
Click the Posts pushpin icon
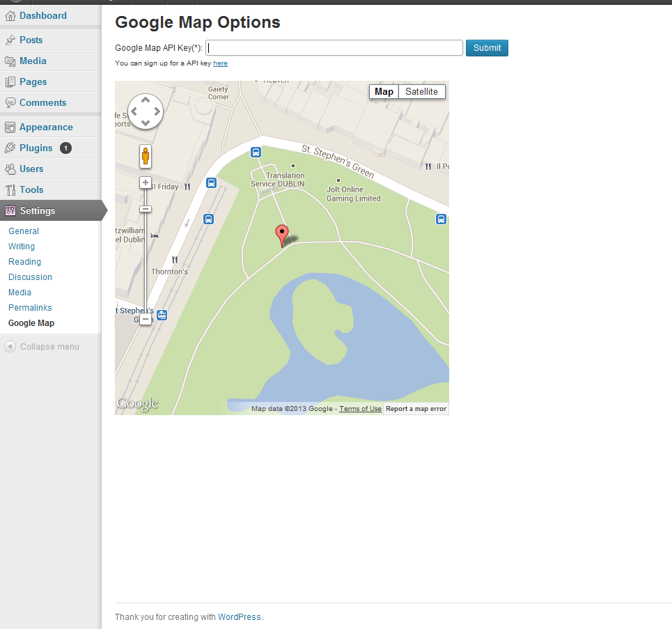point(10,40)
